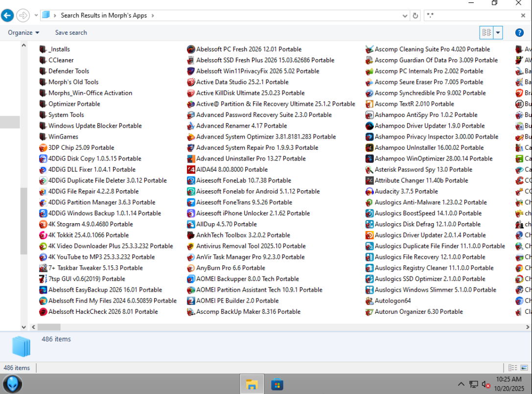Change view with the list view button
Screen dimensions: 532x394
pyautogui.click(x=486, y=33)
